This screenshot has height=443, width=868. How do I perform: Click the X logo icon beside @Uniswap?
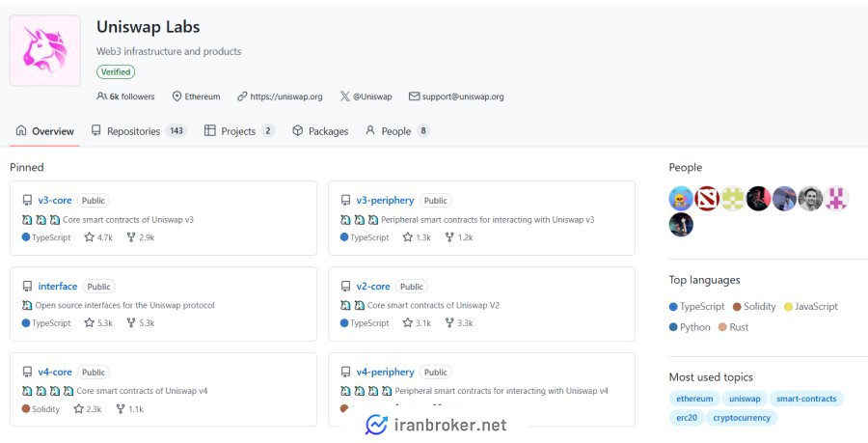pos(344,97)
